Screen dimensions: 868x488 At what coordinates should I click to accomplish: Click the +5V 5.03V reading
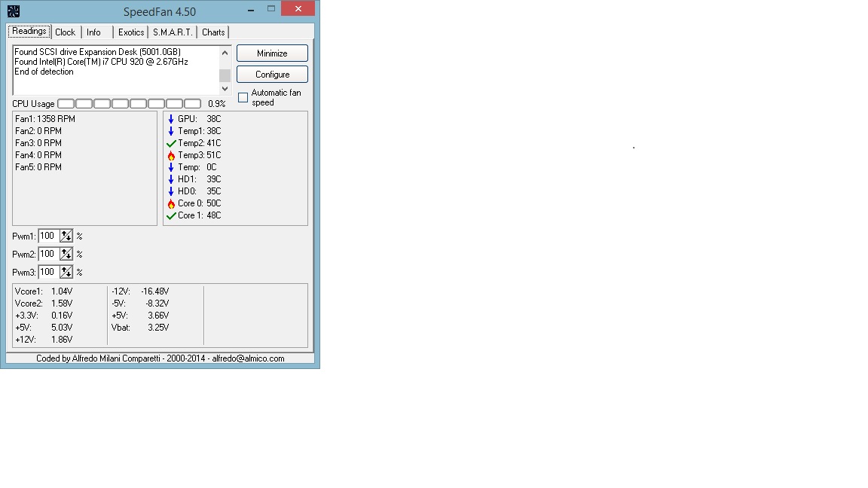click(x=44, y=328)
